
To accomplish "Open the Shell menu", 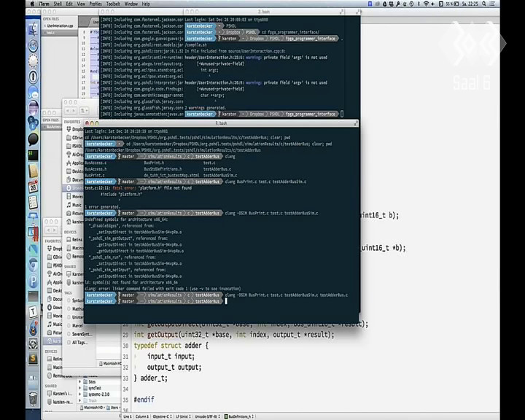I will (58, 4).
